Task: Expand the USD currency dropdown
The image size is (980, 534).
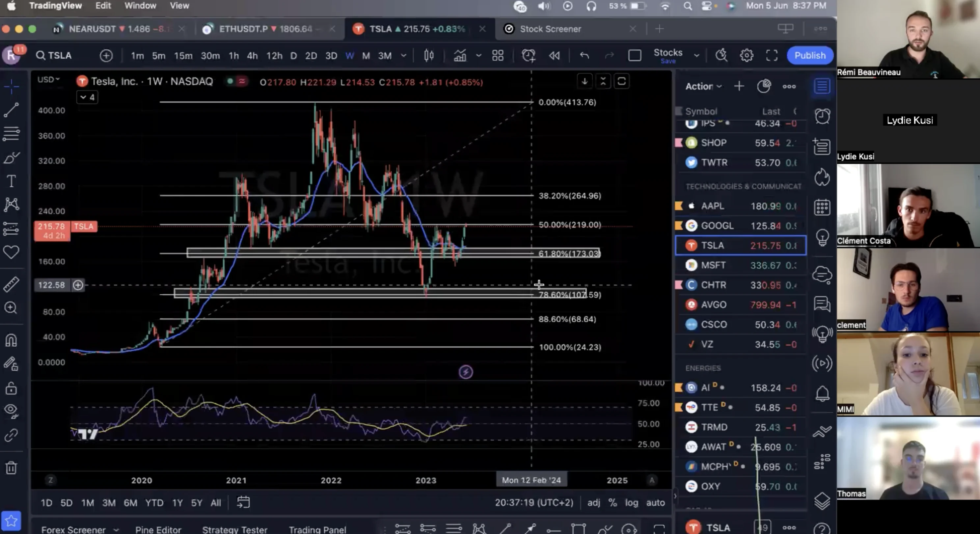Action: pos(48,79)
